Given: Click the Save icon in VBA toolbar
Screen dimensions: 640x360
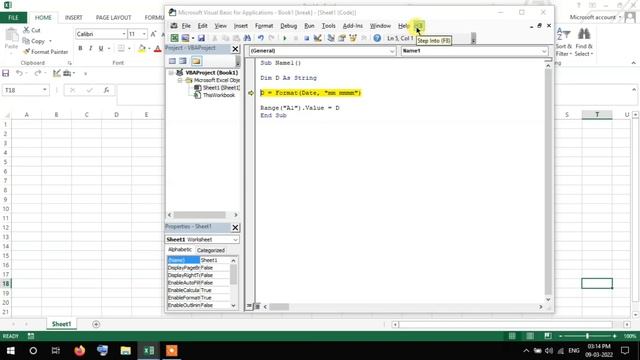Looking at the screenshot, I should point(201,38).
